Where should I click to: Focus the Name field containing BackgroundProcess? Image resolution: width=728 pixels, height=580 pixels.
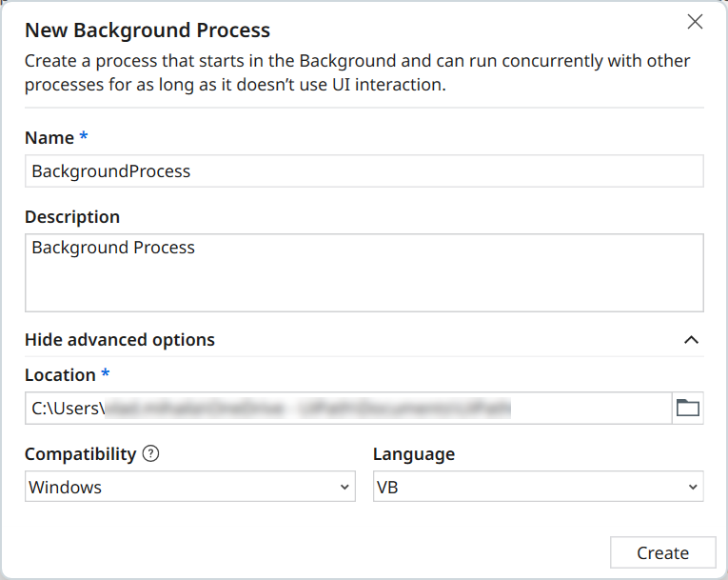click(x=364, y=171)
